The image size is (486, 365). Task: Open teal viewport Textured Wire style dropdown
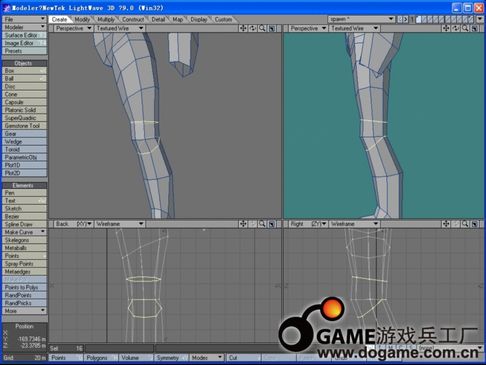[x=354, y=28]
